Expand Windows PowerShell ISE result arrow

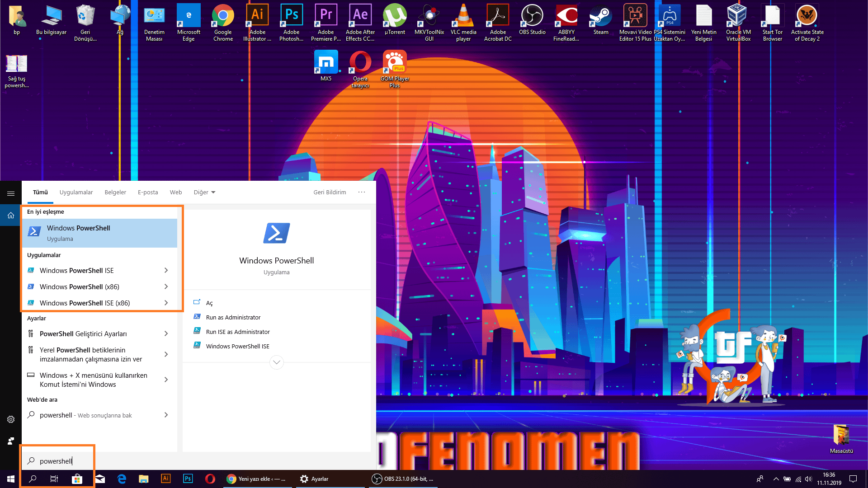(x=166, y=270)
